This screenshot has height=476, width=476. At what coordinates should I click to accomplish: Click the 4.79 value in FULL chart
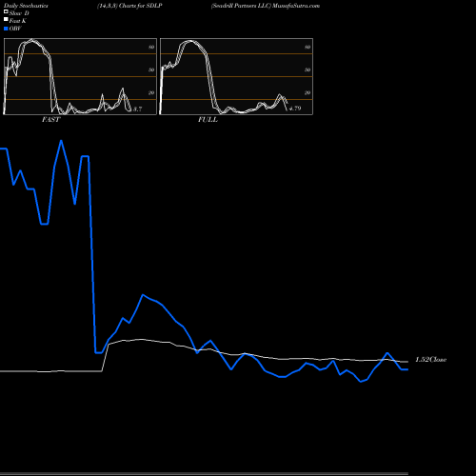pyautogui.click(x=295, y=109)
